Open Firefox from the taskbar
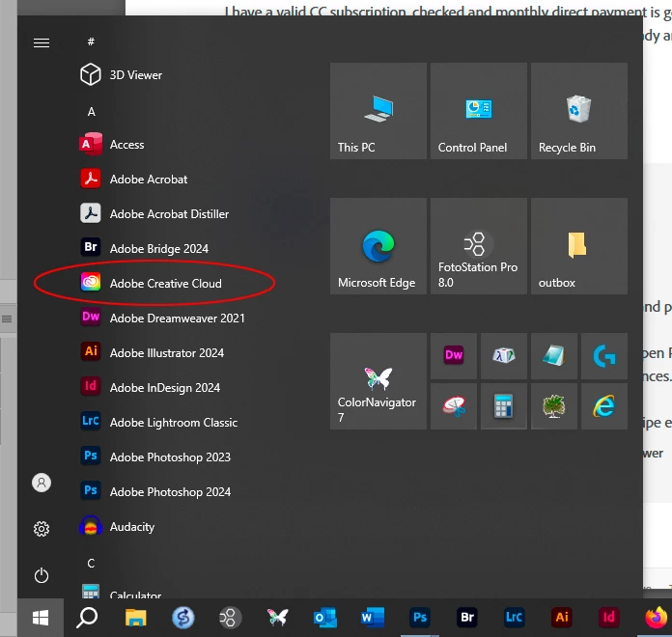This screenshot has height=637, width=672. 657,618
